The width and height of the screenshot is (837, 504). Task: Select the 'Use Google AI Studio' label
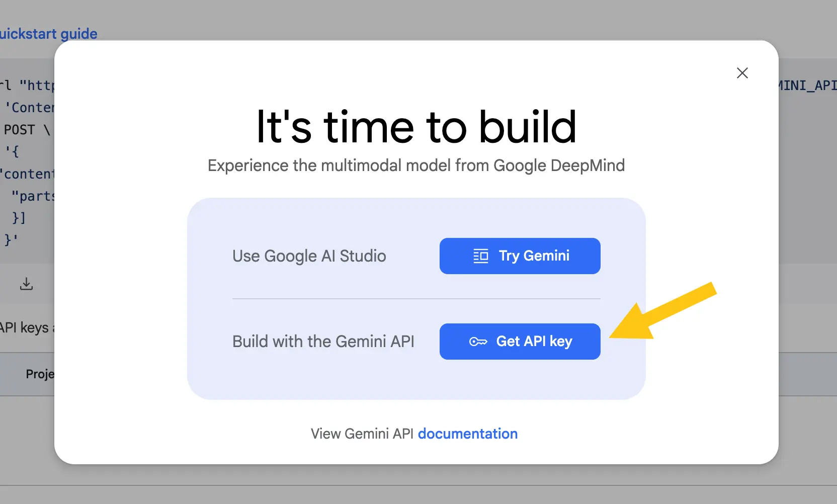click(x=309, y=256)
